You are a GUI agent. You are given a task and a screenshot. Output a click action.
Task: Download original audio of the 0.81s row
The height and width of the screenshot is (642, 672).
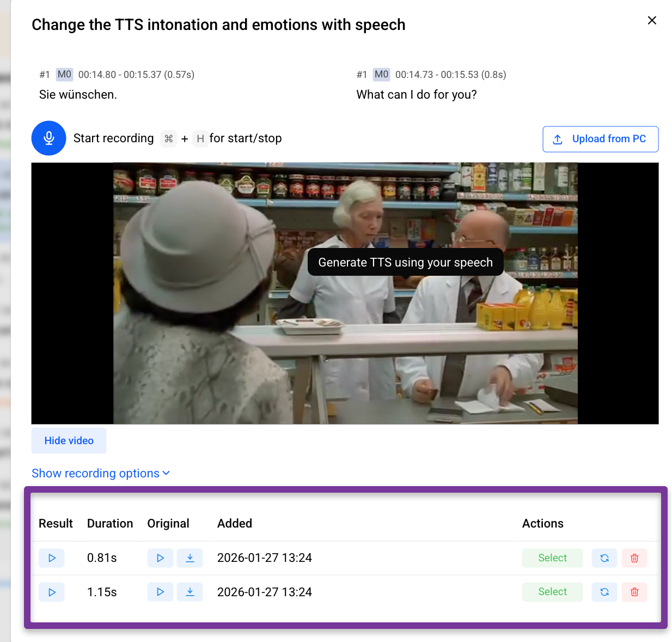[190, 558]
